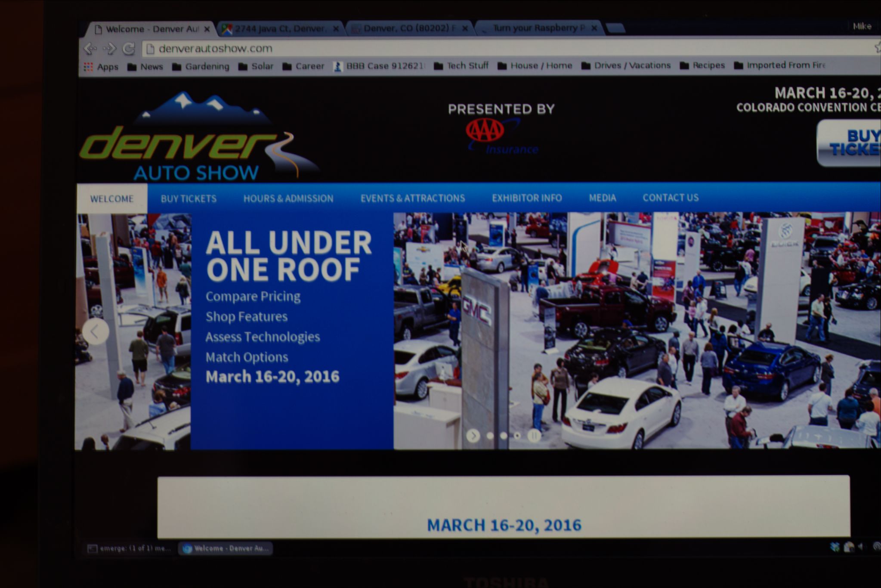This screenshot has width=881, height=588.
Task: Click the Assess Technologies slide text
Action: [x=263, y=337]
